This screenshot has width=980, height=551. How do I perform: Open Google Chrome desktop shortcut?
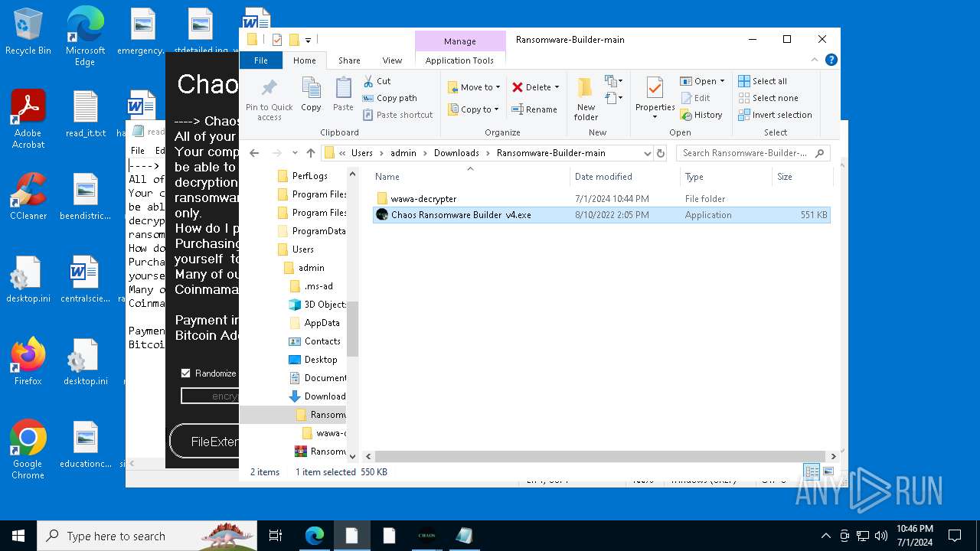pyautogui.click(x=28, y=449)
